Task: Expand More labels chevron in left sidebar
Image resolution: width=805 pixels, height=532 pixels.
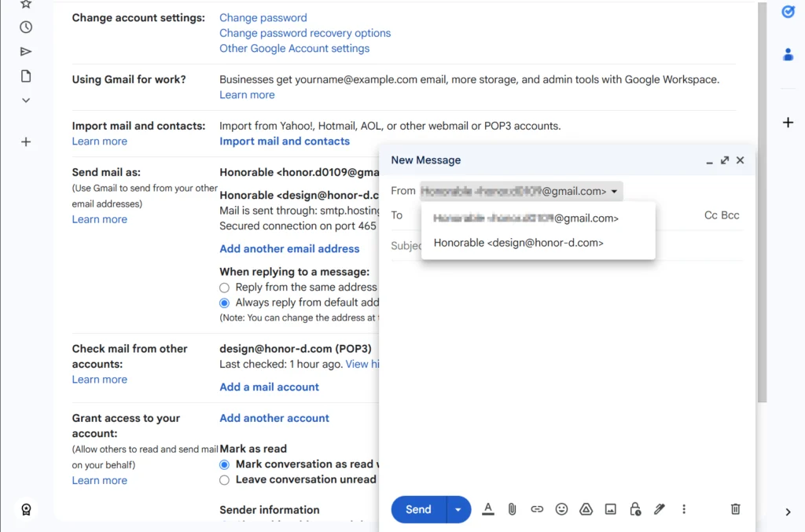Action: pyautogui.click(x=26, y=101)
